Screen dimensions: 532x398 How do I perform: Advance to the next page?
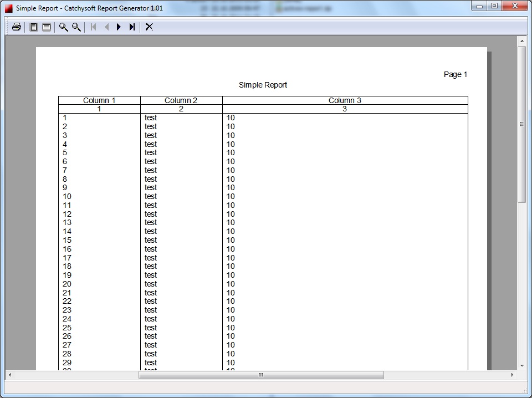point(119,27)
